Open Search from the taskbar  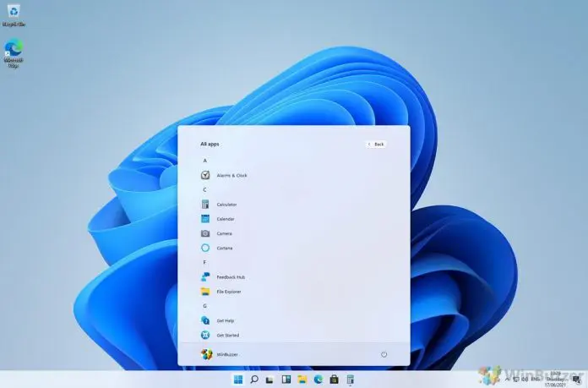[253, 380]
